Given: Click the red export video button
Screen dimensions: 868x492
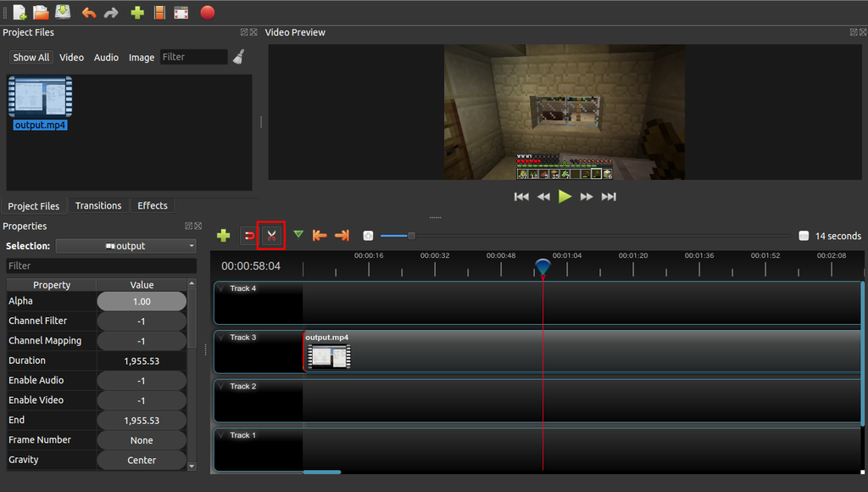Looking at the screenshot, I should click(x=208, y=12).
